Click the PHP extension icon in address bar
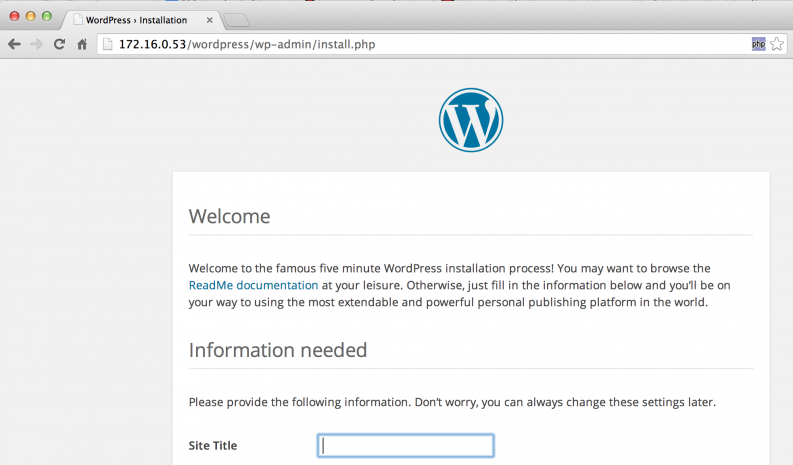This screenshot has height=465, width=793. 758,44
